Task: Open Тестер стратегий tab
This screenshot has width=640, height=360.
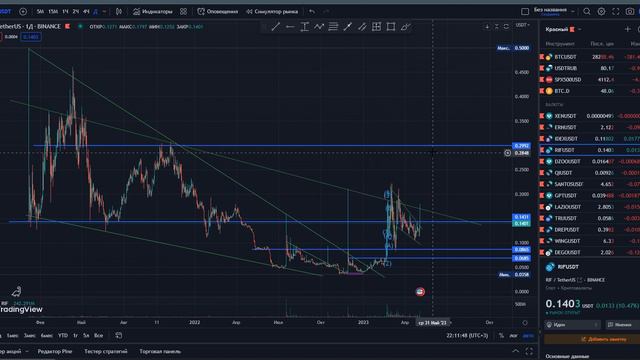Action: pyautogui.click(x=106, y=351)
